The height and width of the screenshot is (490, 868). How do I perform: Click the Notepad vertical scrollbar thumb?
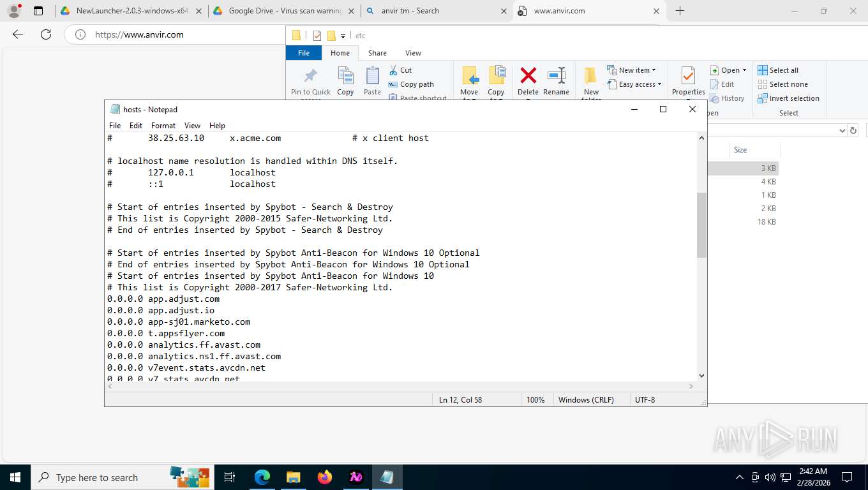[701, 225]
